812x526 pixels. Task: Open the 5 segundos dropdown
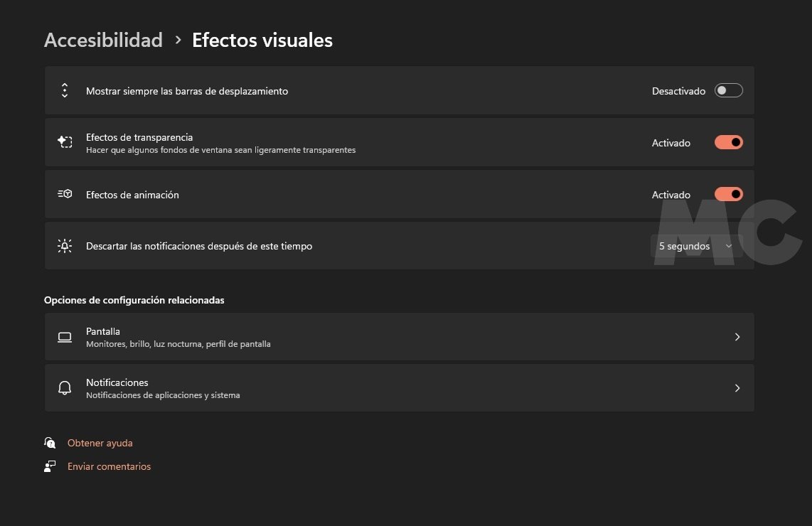(x=697, y=246)
